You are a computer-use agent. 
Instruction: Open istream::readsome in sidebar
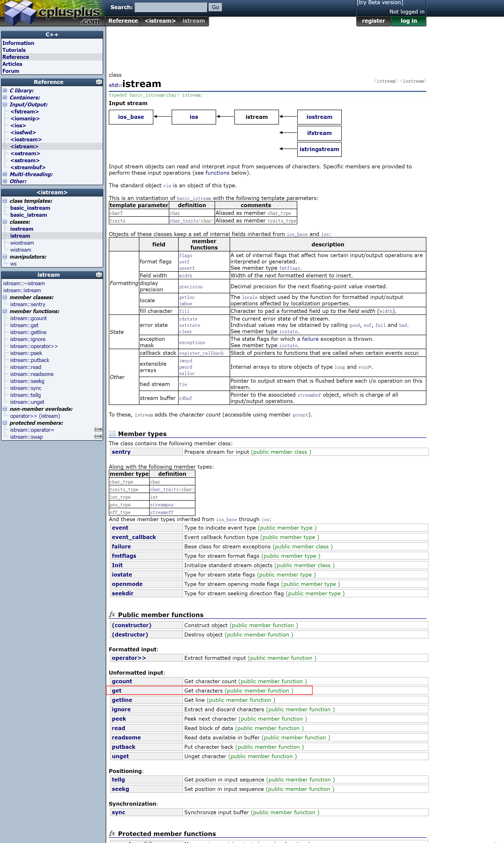[32, 374]
